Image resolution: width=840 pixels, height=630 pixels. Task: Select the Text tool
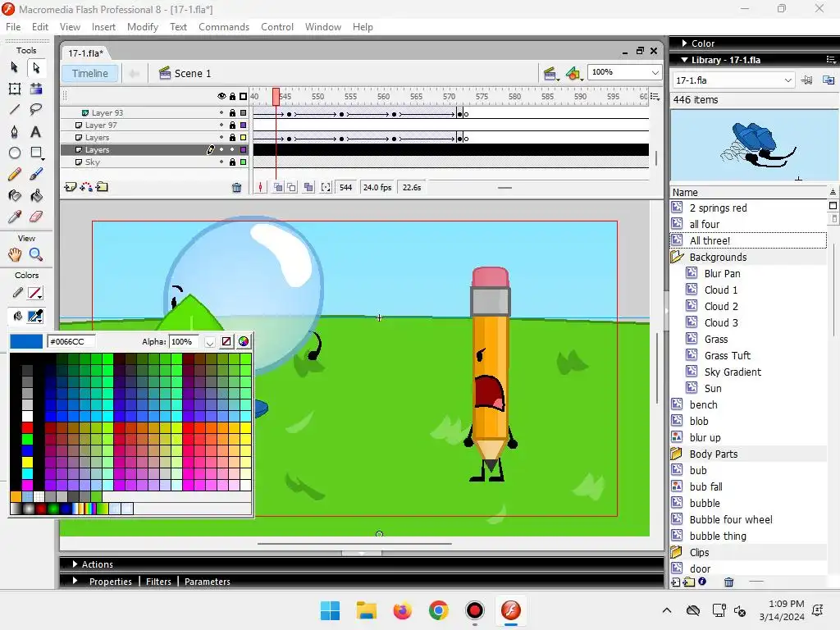pyautogui.click(x=36, y=131)
